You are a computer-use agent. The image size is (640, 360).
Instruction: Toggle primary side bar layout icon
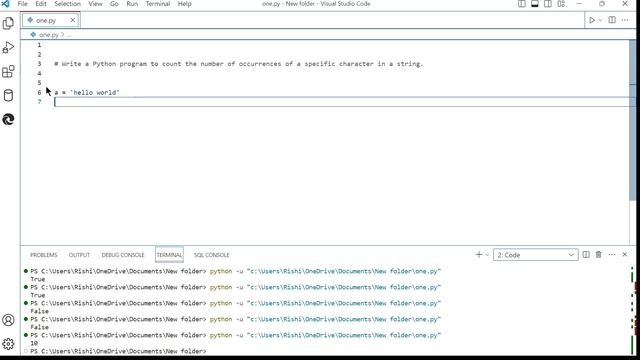(522, 4)
